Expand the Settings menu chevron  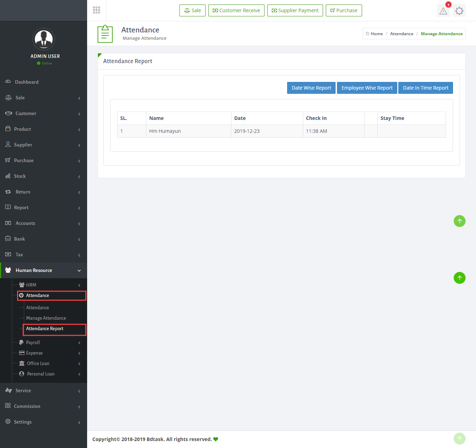[79, 422]
